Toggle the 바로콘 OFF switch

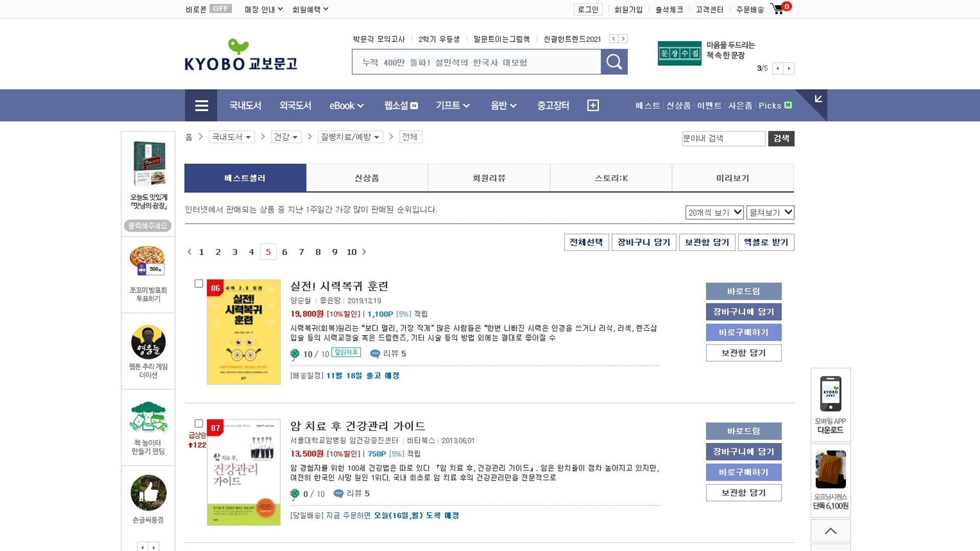click(220, 9)
